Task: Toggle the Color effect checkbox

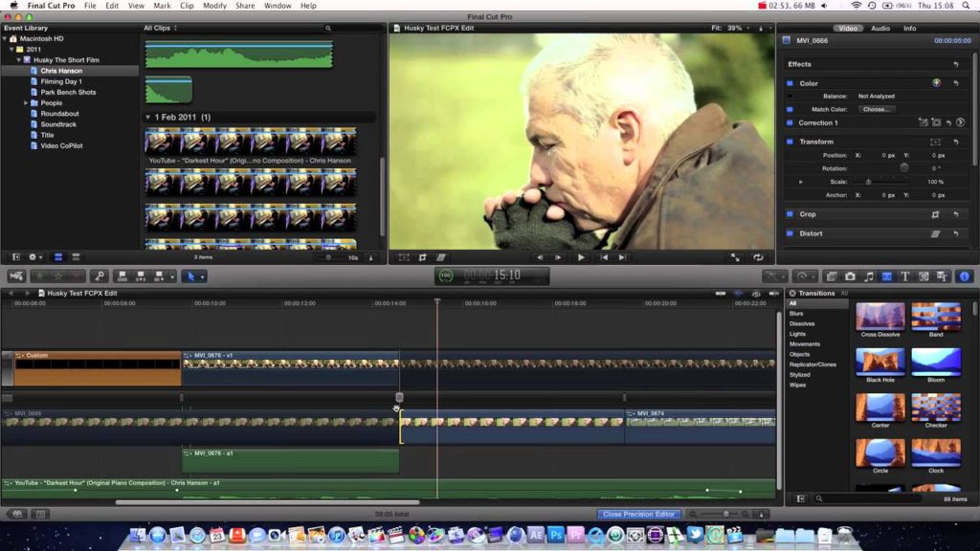Action: [790, 83]
